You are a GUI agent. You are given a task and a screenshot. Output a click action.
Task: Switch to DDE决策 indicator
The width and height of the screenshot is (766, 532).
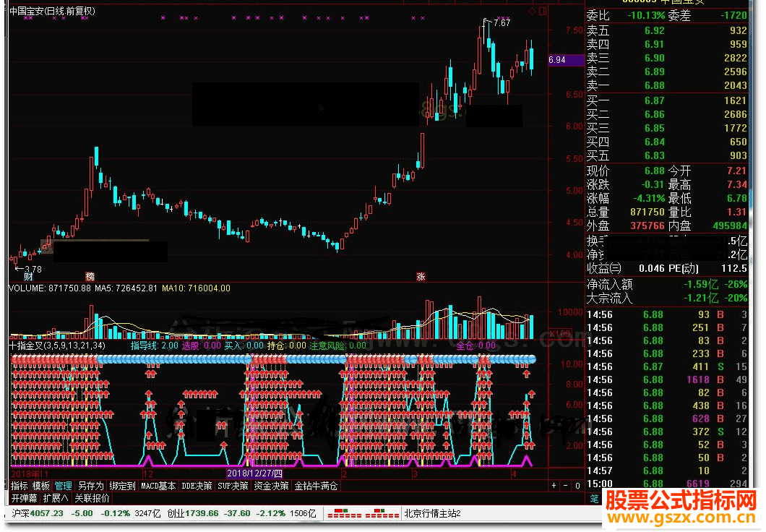[197, 486]
